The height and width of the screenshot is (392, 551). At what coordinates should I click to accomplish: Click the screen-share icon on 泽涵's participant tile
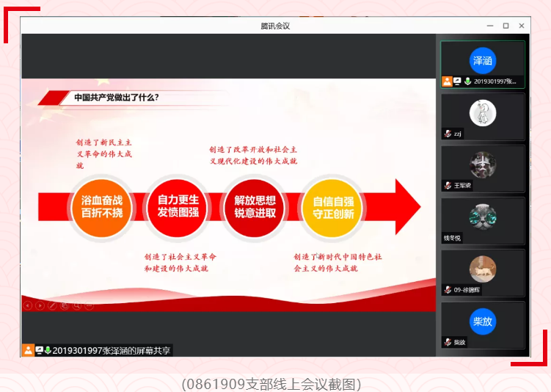(x=457, y=81)
